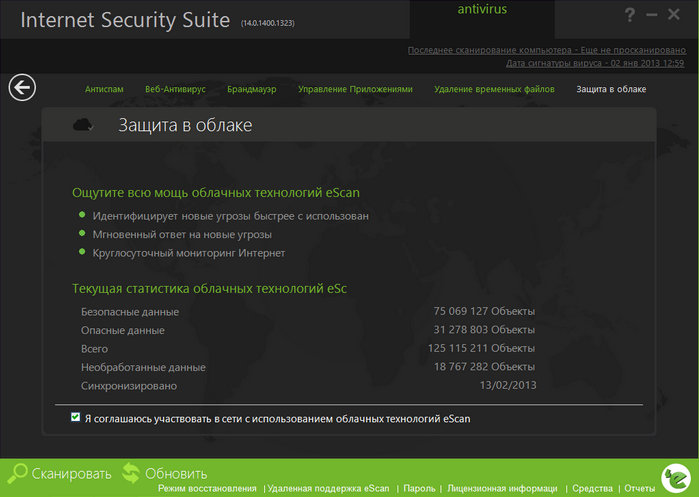Click bullet Круглосуточный мониторинг Интернет
The height and width of the screenshot is (497, 699).
(x=189, y=253)
